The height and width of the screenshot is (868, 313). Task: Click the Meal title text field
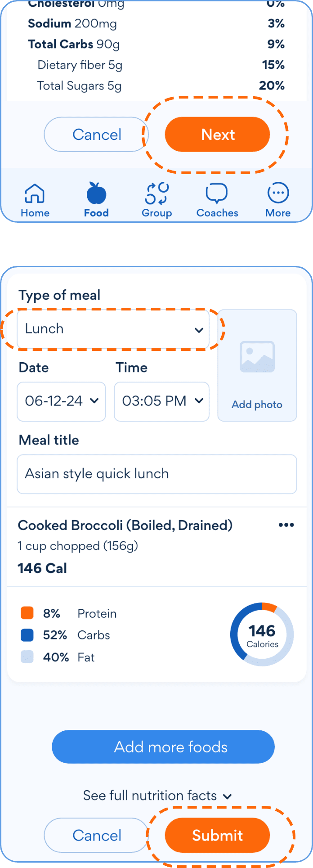click(156, 474)
